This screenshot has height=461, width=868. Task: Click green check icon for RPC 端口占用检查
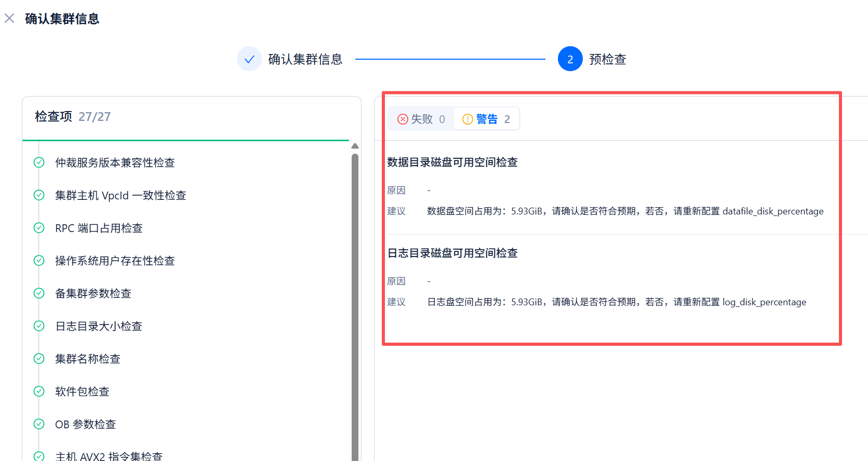(39, 228)
